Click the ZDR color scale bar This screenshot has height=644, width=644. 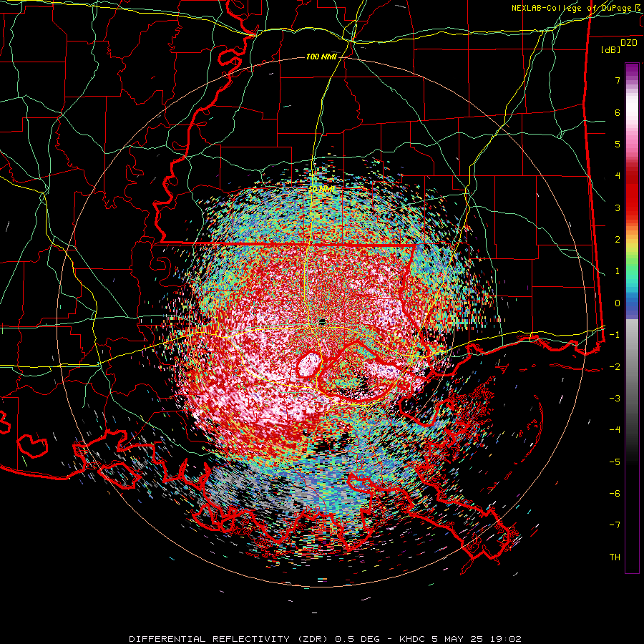click(632, 318)
